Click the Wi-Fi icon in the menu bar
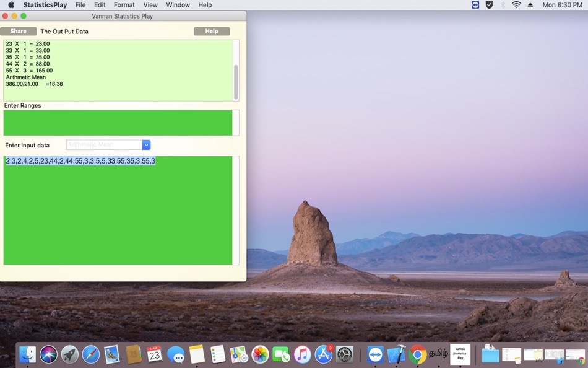Screen dimensions: 588x368 516,5
